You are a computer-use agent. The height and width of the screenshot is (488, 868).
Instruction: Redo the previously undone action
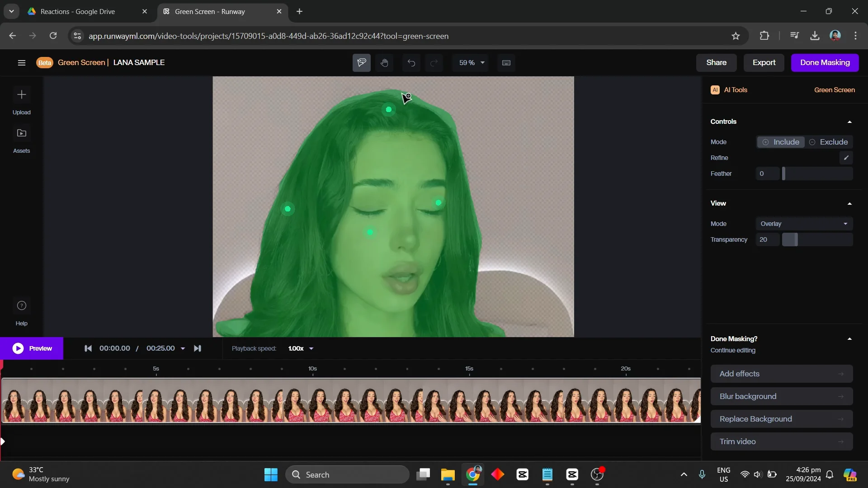[434, 62]
